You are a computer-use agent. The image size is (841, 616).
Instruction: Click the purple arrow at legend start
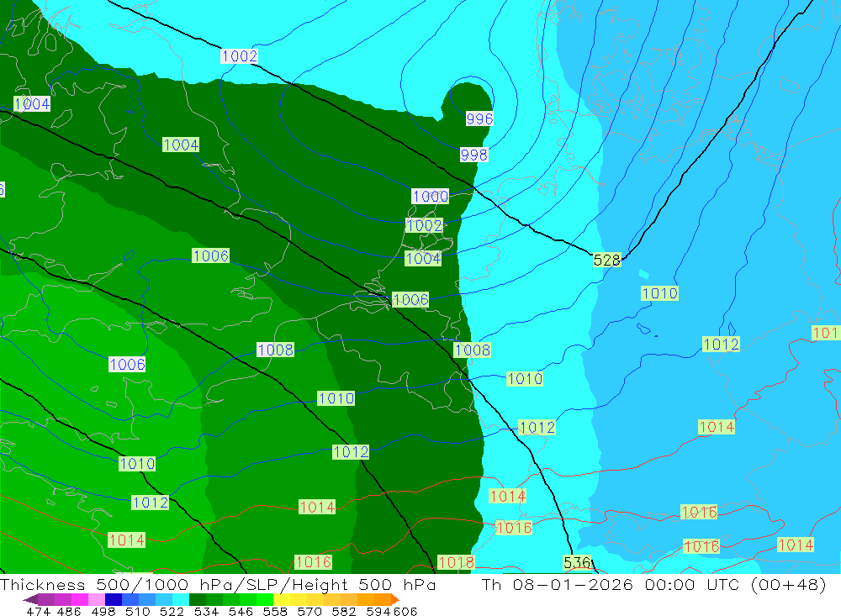pyautogui.click(x=30, y=599)
